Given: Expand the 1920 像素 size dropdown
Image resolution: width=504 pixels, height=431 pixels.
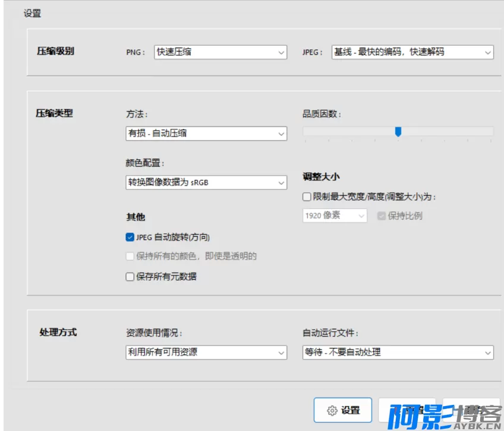Looking at the screenshot, I should [x=335, y=215].
